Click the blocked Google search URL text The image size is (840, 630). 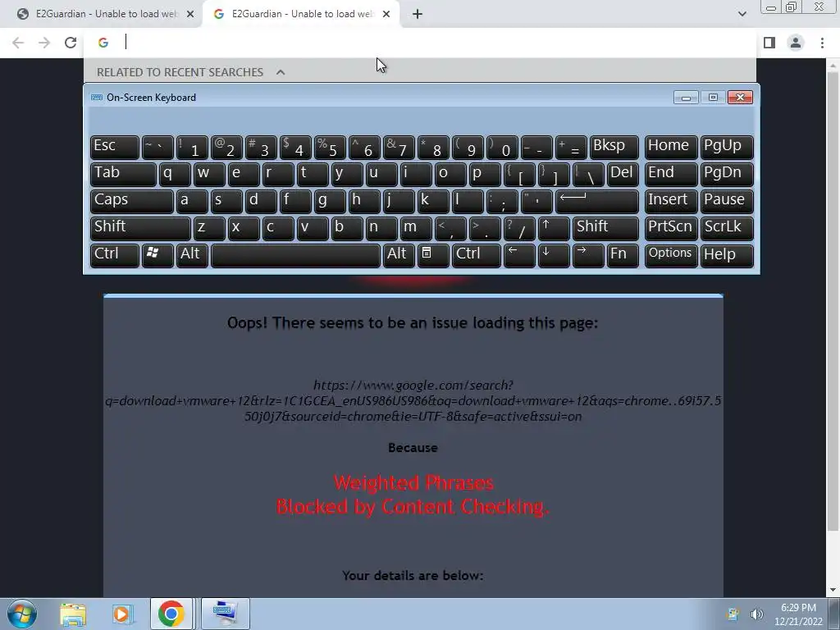click(x=413, y=400)
